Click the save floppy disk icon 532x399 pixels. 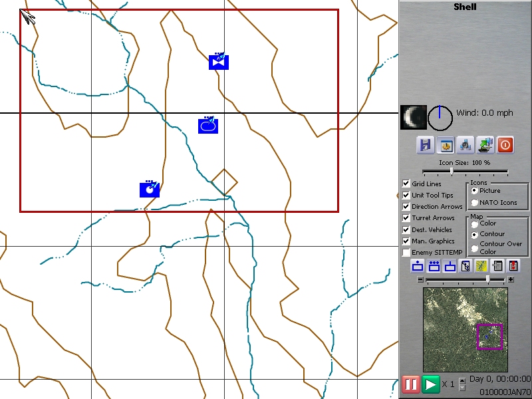pyautogui.click(x=426, y=144)
